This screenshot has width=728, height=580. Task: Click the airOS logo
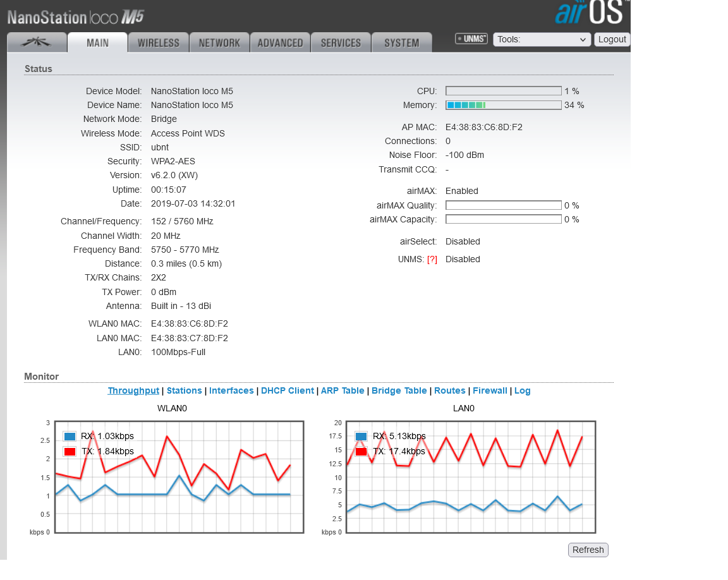coord(590,13)
